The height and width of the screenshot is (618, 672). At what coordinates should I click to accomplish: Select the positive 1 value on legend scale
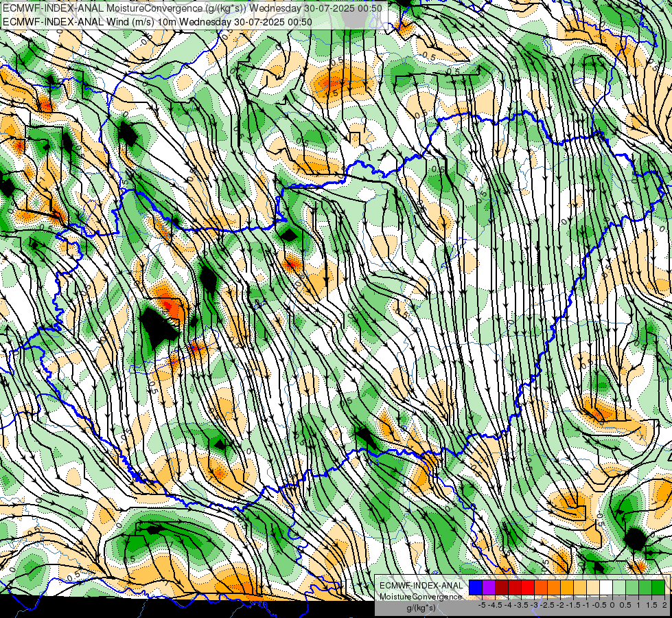coord(638,605)
